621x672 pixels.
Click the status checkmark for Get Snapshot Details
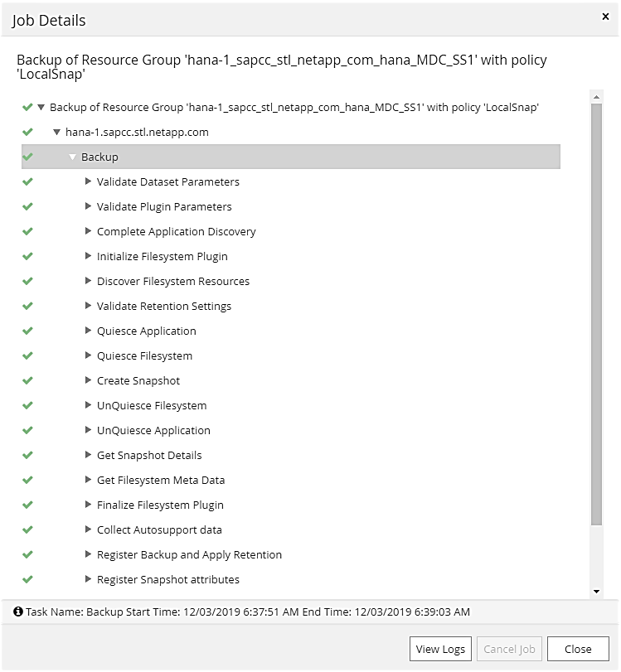27,455
